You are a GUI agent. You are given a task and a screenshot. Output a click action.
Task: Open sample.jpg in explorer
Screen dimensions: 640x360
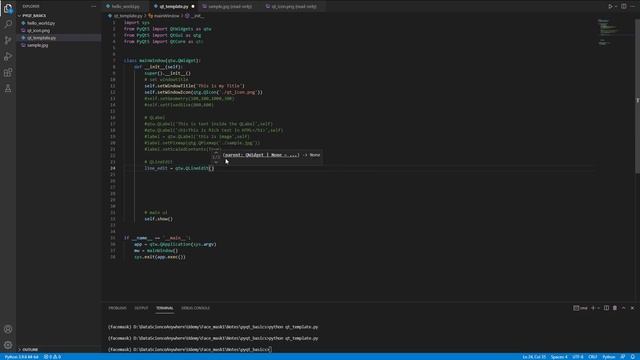(x=38, y=45)
